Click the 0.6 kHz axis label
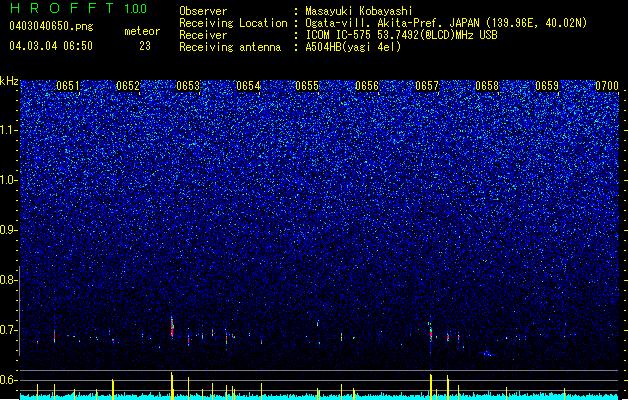 pyautogui.click(x=9, y=380)
